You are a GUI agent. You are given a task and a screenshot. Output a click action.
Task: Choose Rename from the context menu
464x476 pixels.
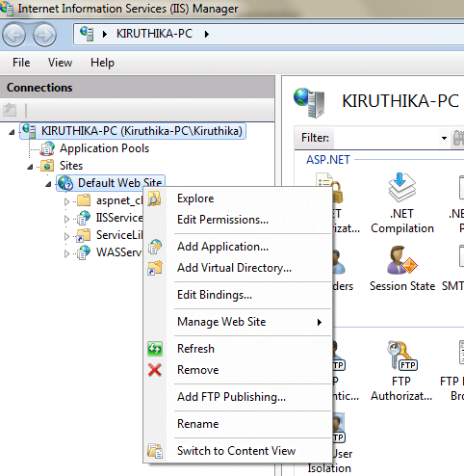[238, 424]
